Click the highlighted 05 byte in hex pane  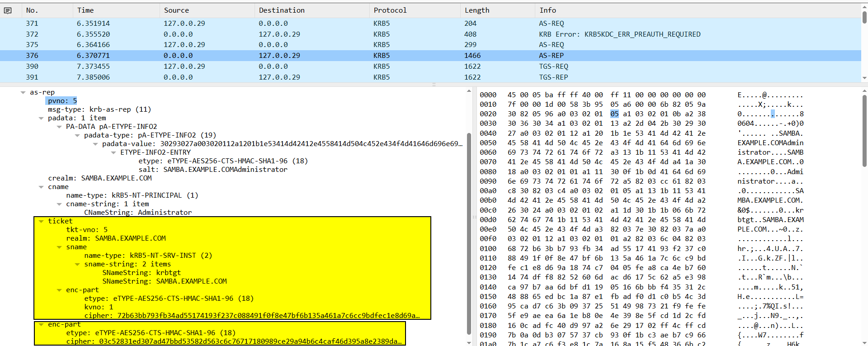pos(614,114)
